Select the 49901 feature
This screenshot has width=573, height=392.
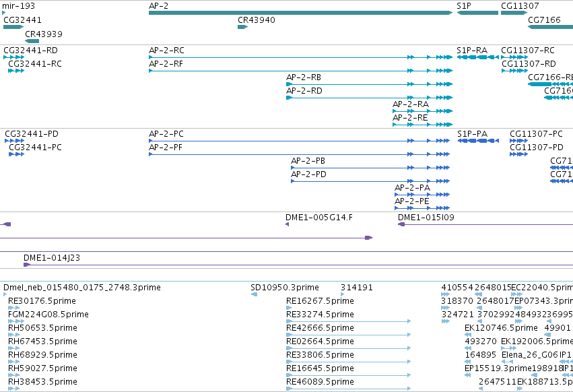(549, 335)
